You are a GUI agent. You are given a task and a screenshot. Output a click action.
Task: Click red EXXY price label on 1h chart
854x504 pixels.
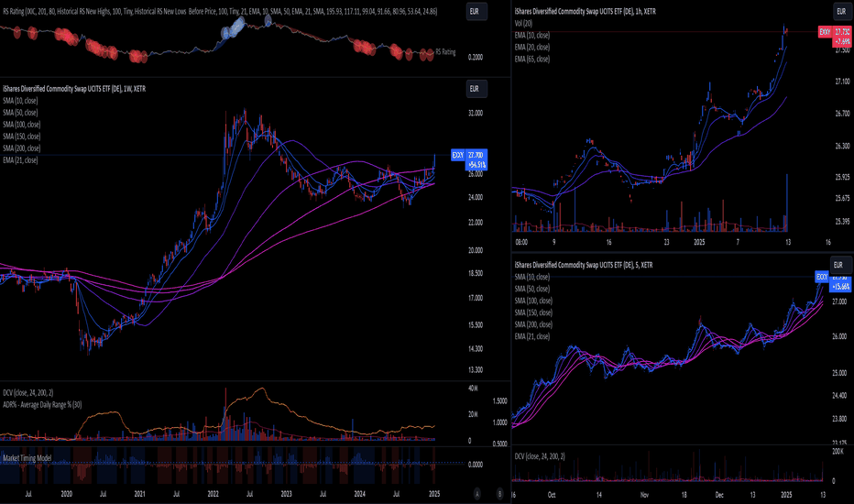point(835,36)
